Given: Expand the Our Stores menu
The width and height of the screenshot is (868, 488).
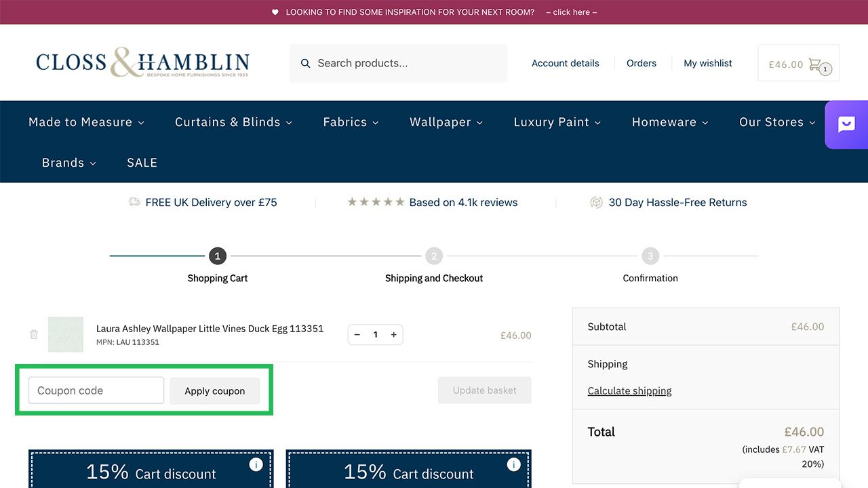Looking at the screenshot, I should coord(777,122).
